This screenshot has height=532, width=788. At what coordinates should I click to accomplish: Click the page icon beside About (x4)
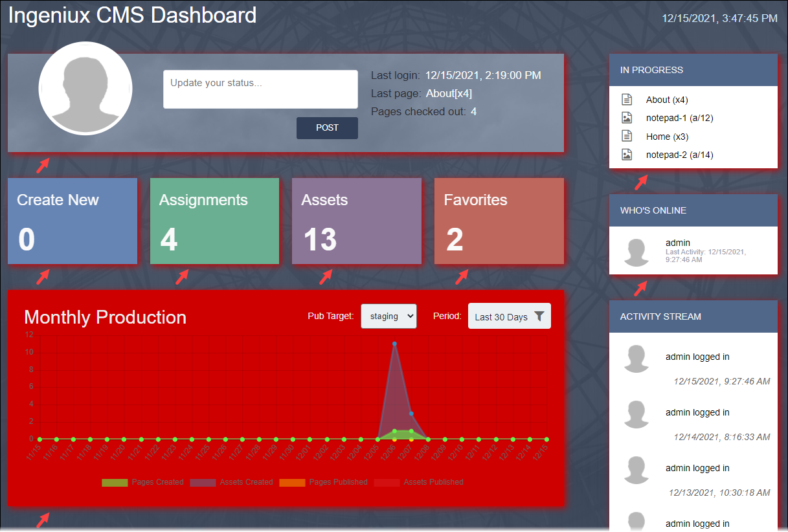click(x=626, y=100)
